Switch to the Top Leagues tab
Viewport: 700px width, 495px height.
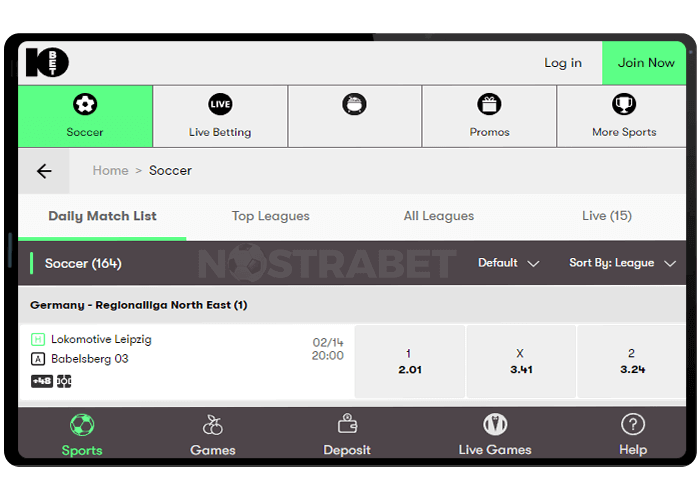[x=271, y=216]
